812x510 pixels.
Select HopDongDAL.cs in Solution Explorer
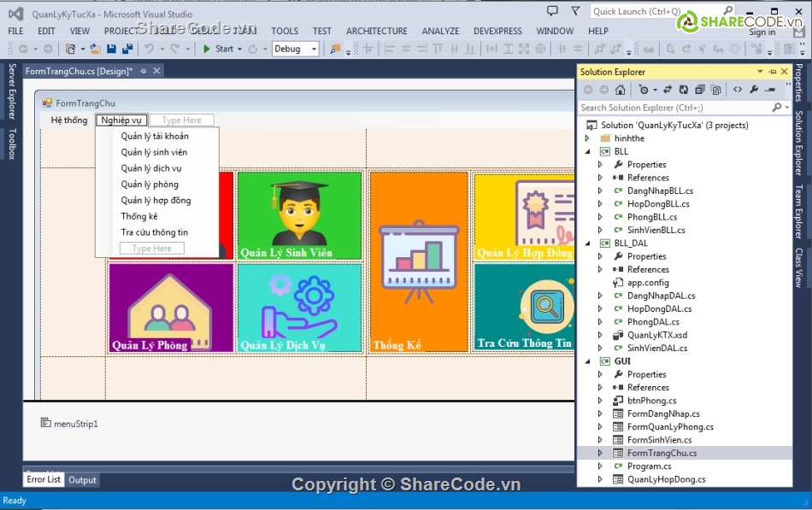[x=659, y=308]
